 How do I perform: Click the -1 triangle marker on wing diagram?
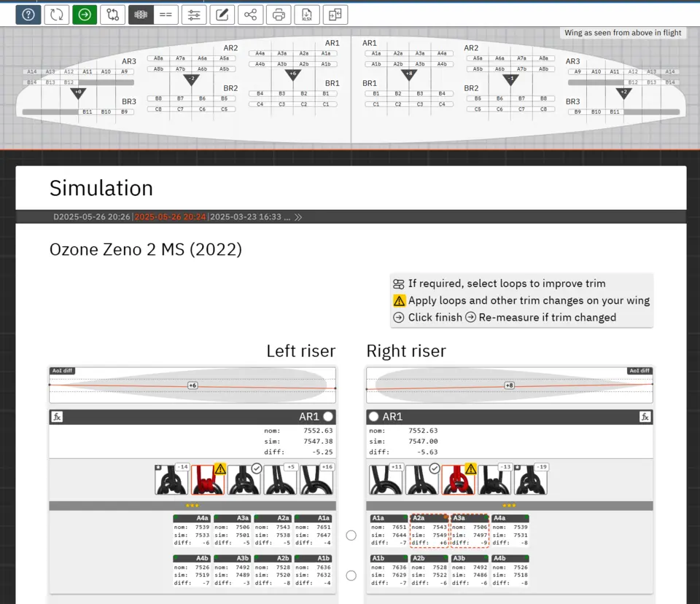tap(510, 79)
